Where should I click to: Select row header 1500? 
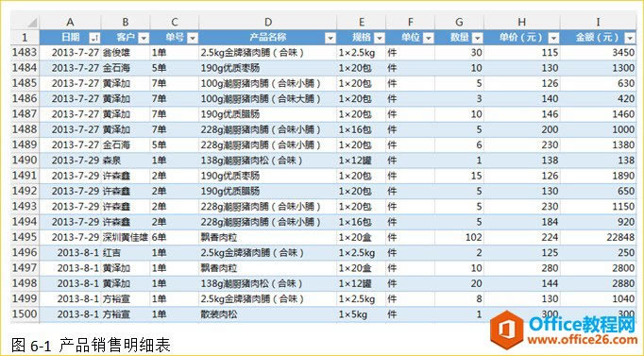pyautogui.click(x=25, y=314)
